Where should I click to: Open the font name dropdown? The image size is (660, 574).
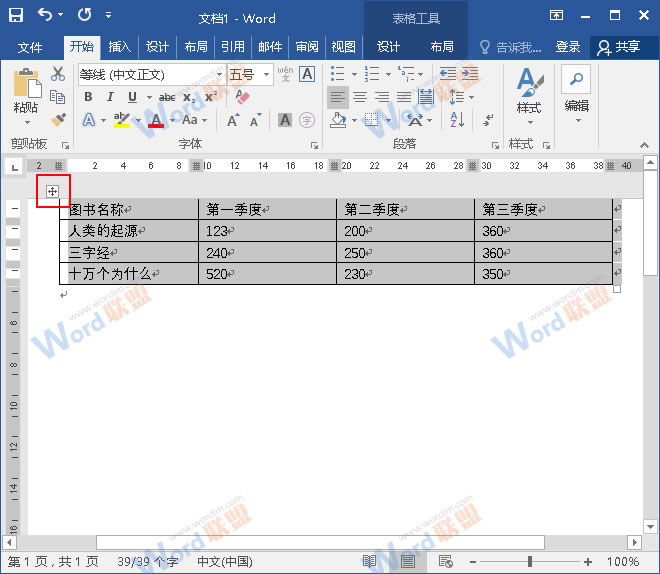pos(219,74)
